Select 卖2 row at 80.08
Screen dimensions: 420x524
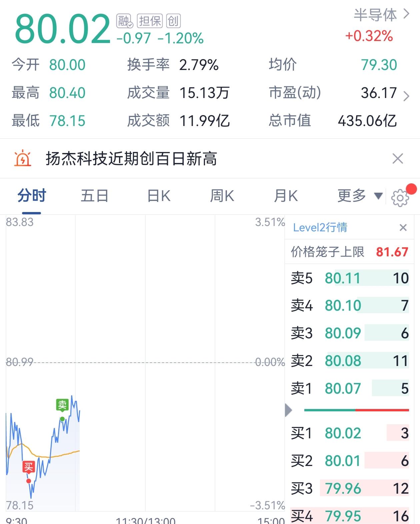coord(350,361)
